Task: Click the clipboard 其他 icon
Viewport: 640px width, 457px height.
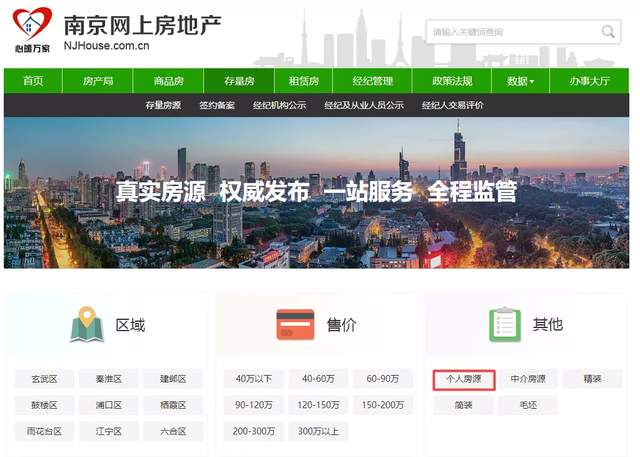Action: click(x=505, y=324)
